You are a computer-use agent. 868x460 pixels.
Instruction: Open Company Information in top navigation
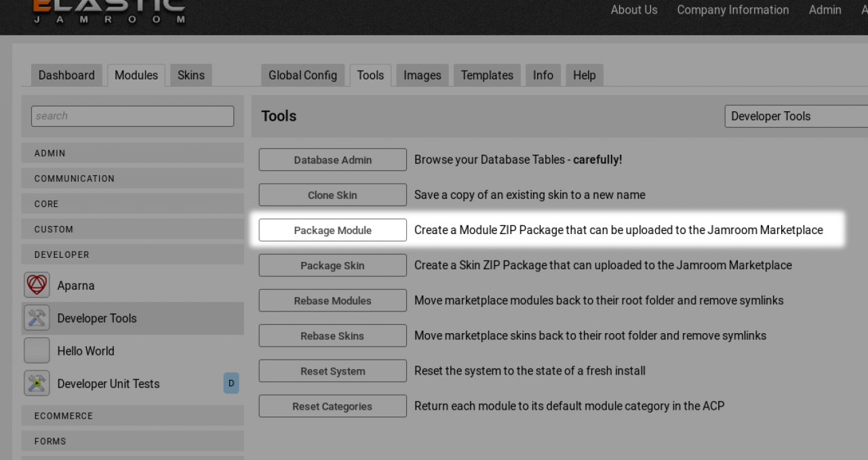(x=732, y=10)
